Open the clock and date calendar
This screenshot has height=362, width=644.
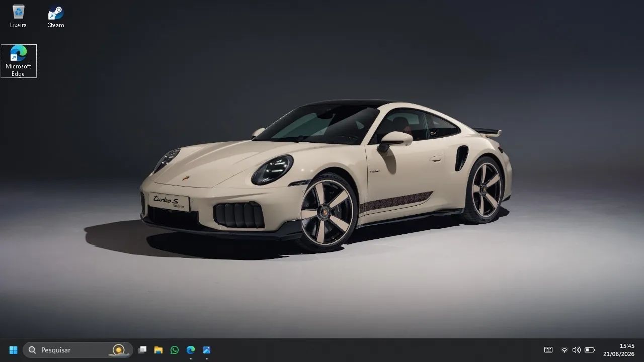tap(619, 350)
